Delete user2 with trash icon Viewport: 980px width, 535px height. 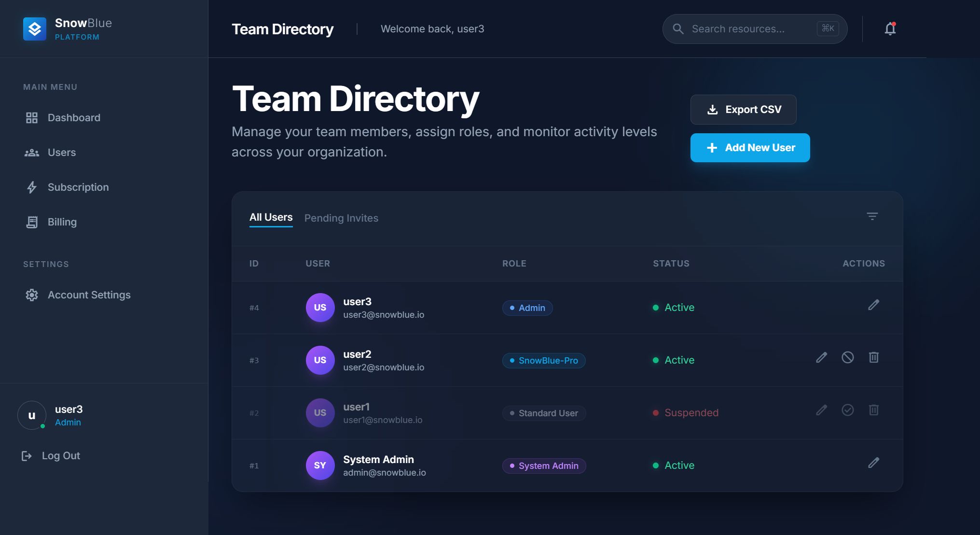point(873,358)
